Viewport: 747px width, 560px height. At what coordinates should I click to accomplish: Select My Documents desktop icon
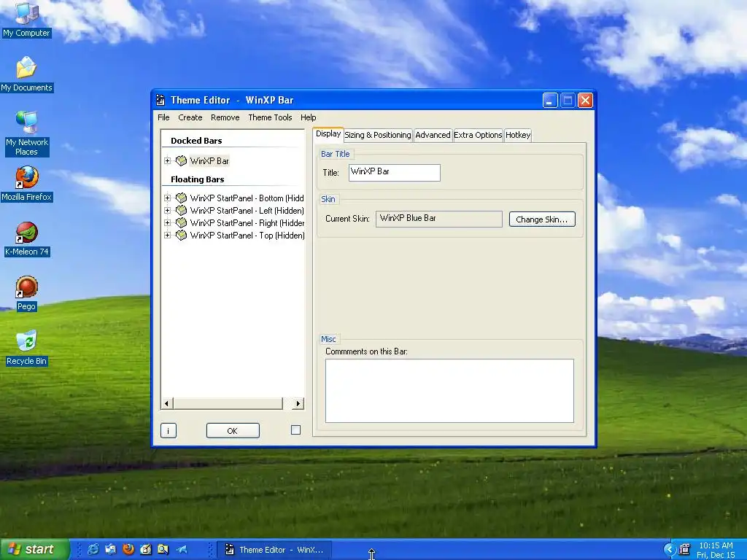pos(26,74)
